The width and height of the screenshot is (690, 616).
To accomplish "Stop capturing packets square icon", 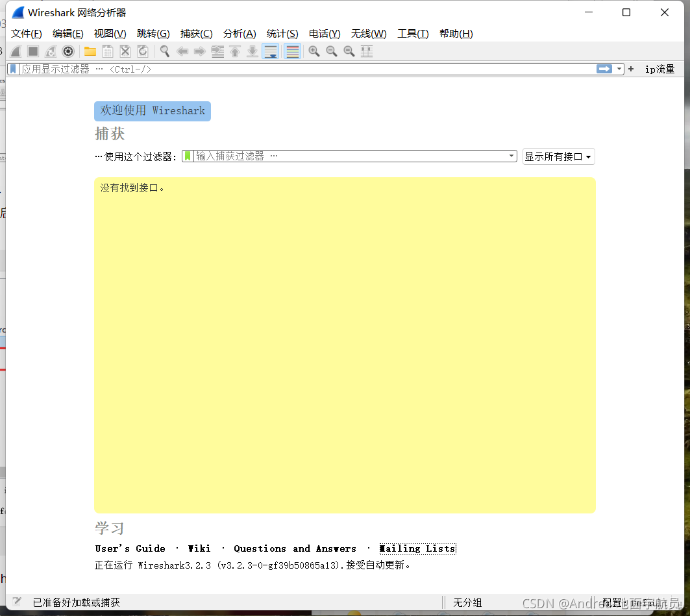I will click(33, 51).
